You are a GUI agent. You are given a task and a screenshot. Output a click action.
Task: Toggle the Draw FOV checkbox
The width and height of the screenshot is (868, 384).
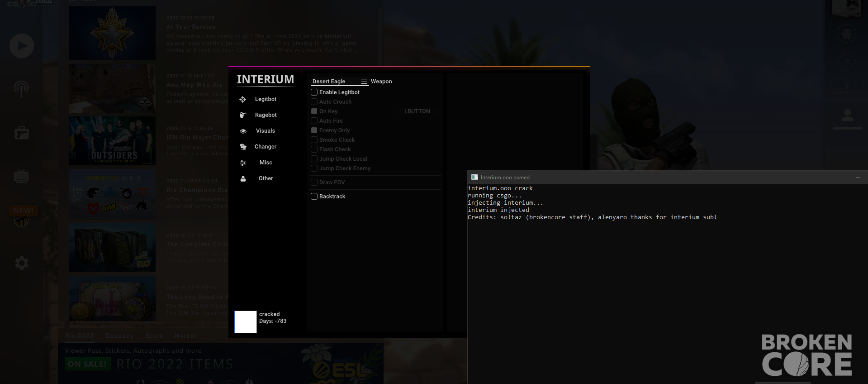coord(314,182)
